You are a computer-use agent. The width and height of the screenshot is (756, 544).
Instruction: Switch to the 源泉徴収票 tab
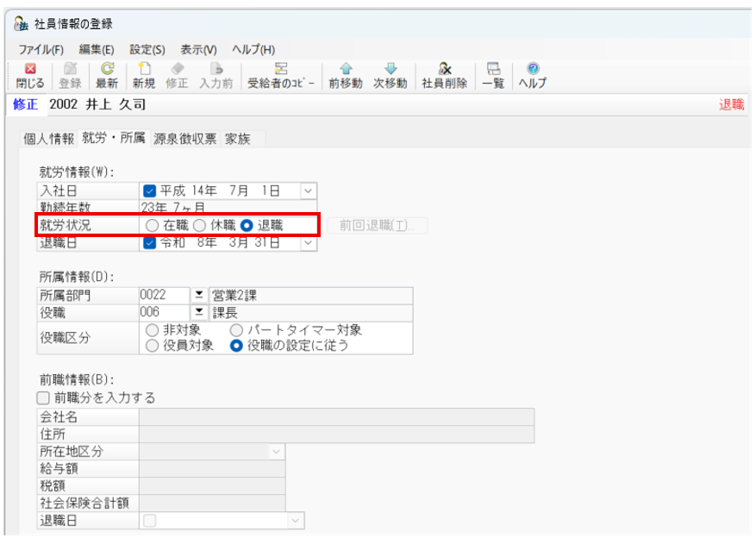(185, 138)
